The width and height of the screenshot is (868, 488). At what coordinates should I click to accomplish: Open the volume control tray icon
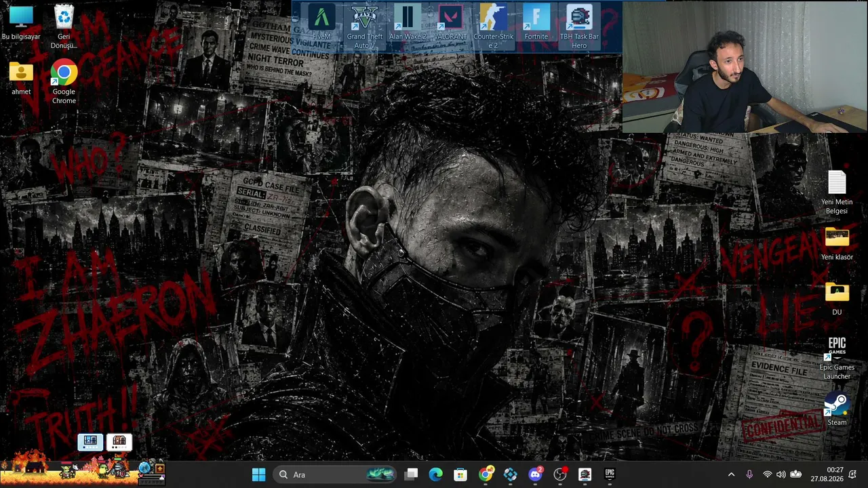(x=781, y=474)
